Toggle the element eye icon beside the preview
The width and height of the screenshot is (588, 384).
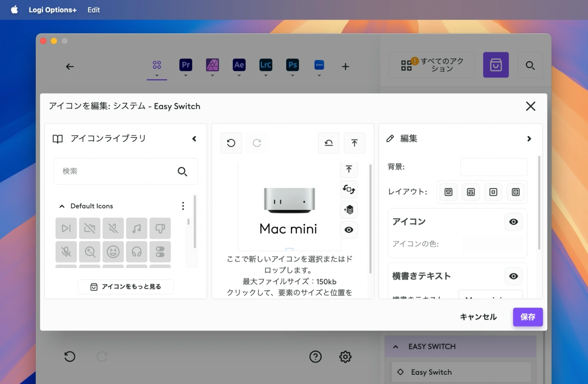(x=349, y=230)
